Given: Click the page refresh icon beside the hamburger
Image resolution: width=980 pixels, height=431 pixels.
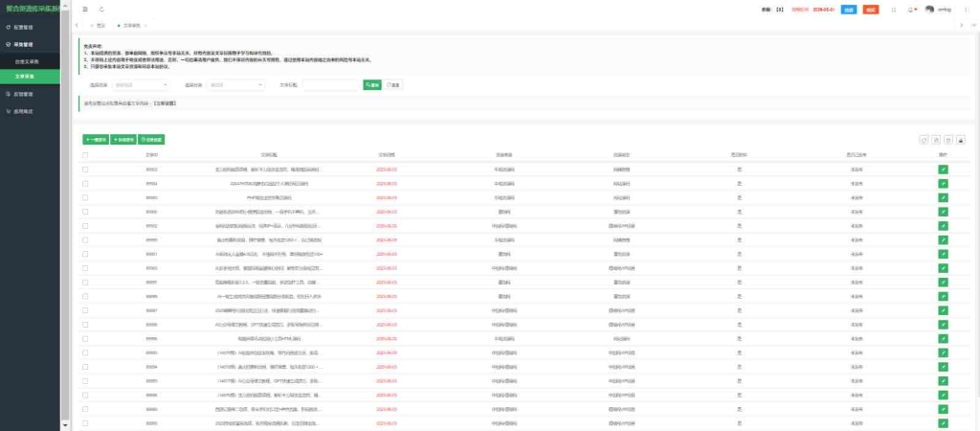Looking at the screenshot, I should (100, 9).
